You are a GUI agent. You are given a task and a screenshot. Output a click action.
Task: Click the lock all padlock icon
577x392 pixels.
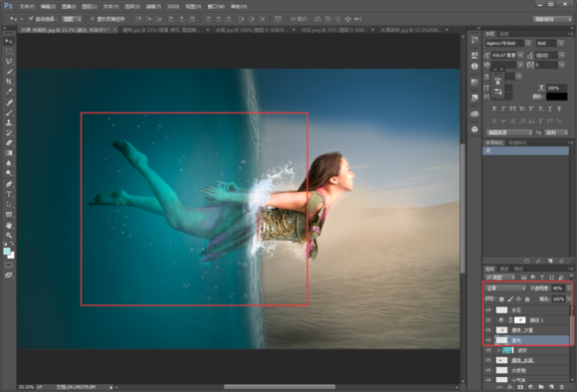coord(527,298)
